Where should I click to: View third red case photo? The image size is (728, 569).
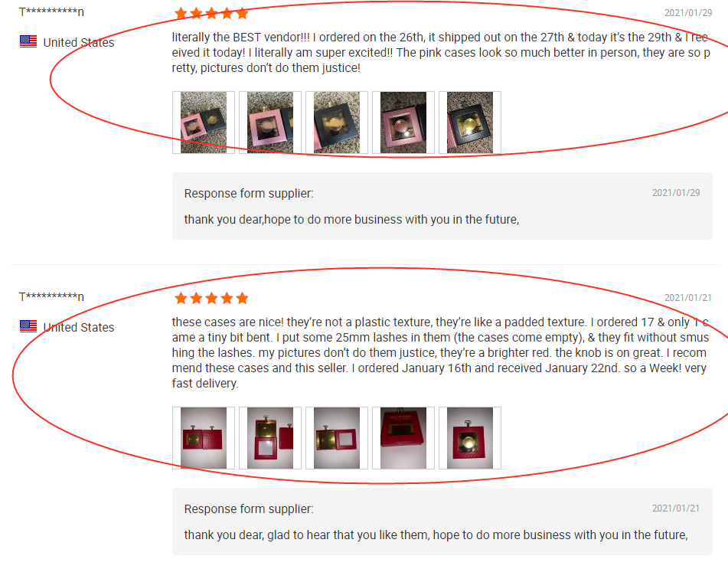[x=337, y=438]
